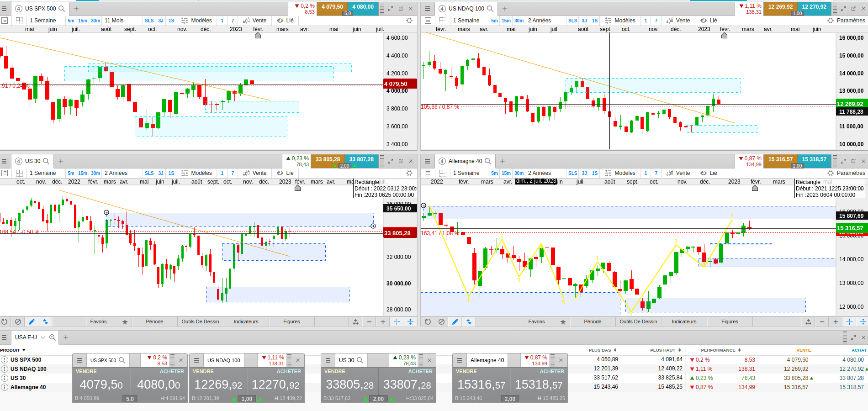
Task: Open layout grid icon in Allemagne 40 toolbar
Action: pyautogui.click(x=443, y=173)
